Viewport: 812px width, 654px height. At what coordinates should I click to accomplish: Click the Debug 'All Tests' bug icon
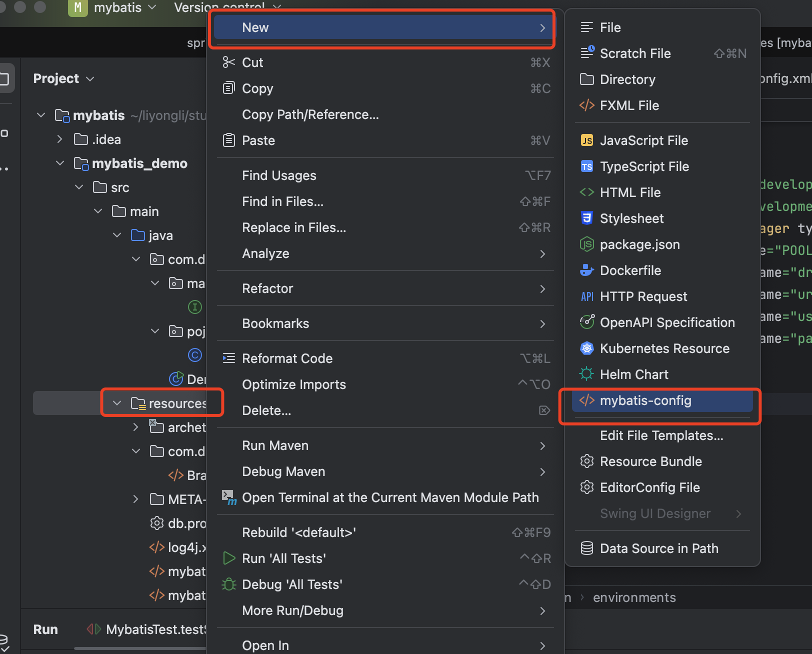tap(228, 584)
